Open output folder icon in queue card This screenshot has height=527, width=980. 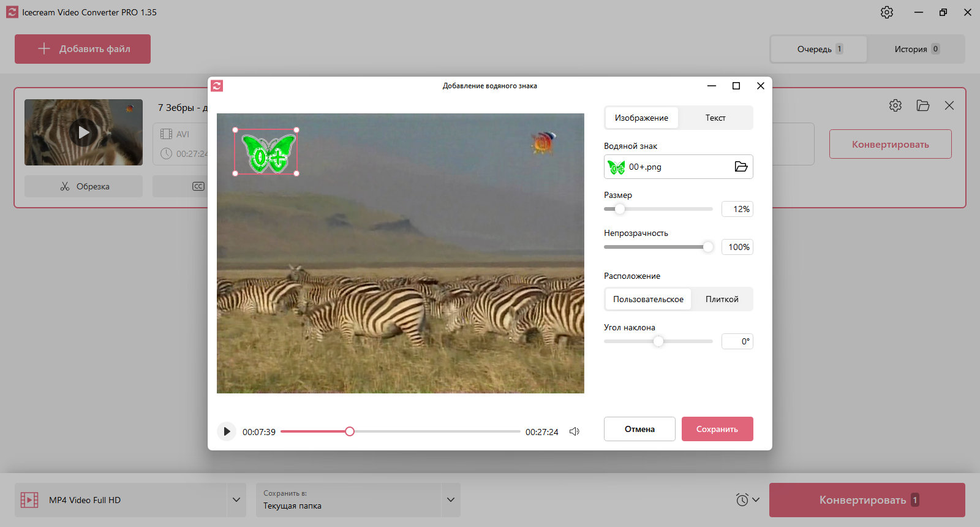[x=923, y=105]
